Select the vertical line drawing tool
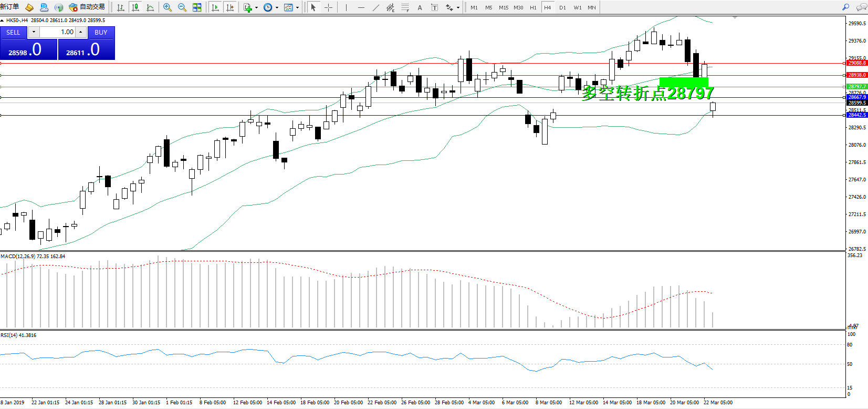Screen dimensions: 868x409 pos(346,7)
